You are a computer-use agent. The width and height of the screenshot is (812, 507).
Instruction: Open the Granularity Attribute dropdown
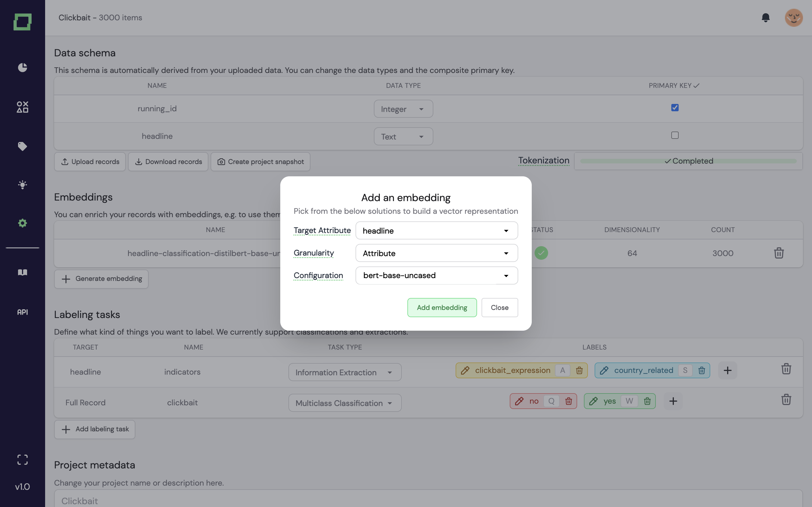tap(436, 253)
